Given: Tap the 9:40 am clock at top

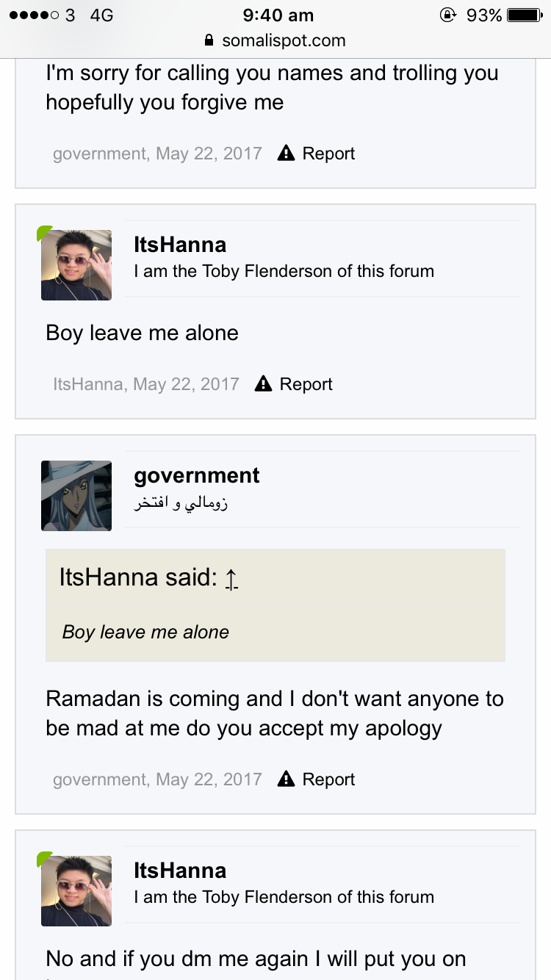Looking at the screenshot, I should click(x=278, y=15).
